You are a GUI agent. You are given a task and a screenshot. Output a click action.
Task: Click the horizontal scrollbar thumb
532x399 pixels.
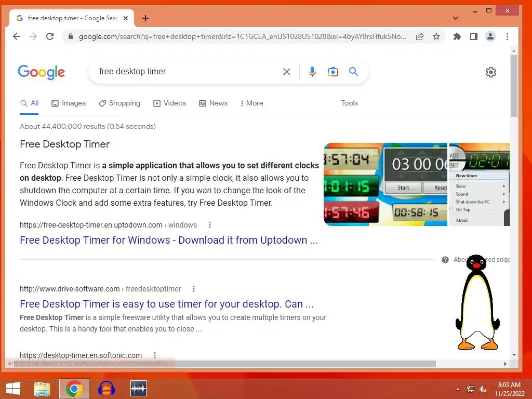click(x=224, y=364)
